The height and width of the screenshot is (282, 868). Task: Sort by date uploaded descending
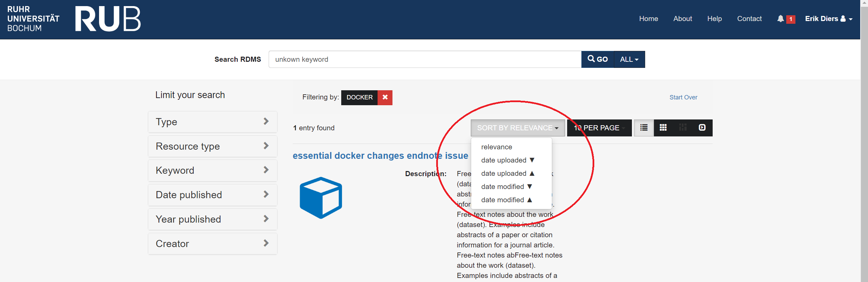tap(511, 160)
